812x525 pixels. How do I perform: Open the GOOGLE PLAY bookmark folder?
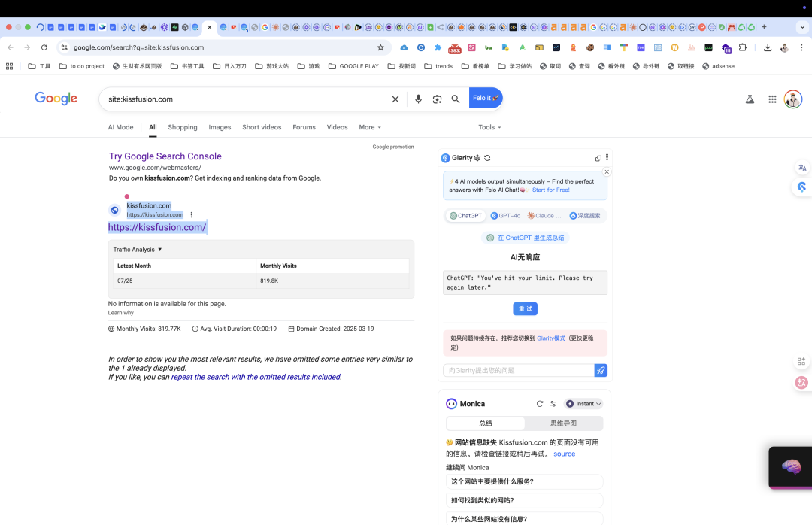tap(353, 66)
